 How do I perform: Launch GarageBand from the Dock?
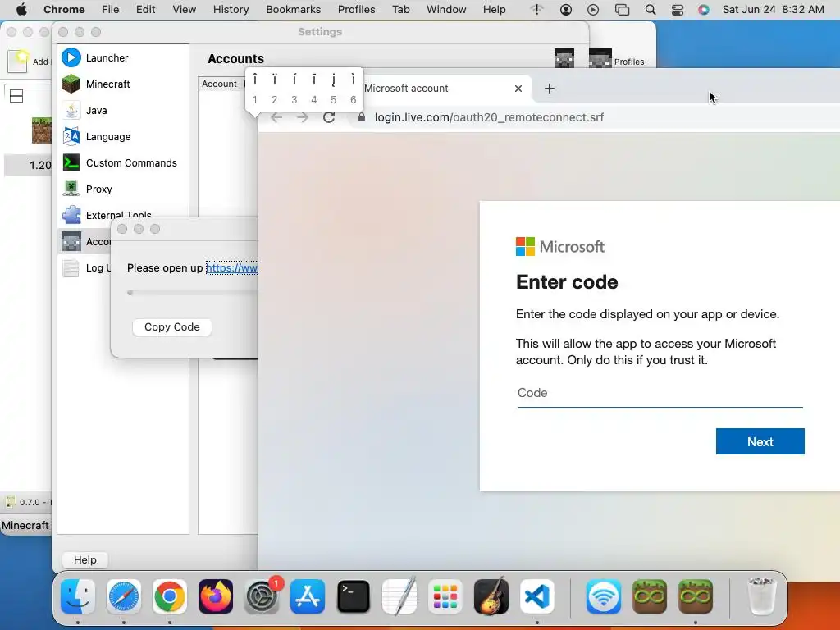[491, 596]
